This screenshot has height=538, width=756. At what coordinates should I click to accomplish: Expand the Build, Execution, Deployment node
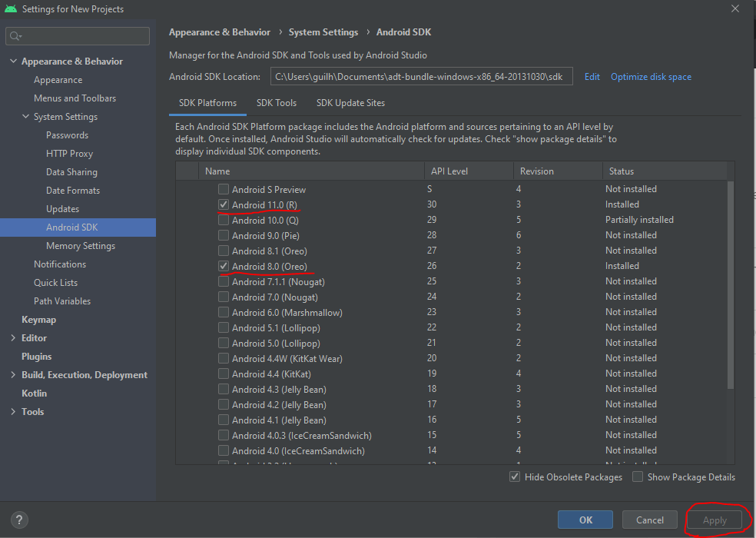click(13, 375)
